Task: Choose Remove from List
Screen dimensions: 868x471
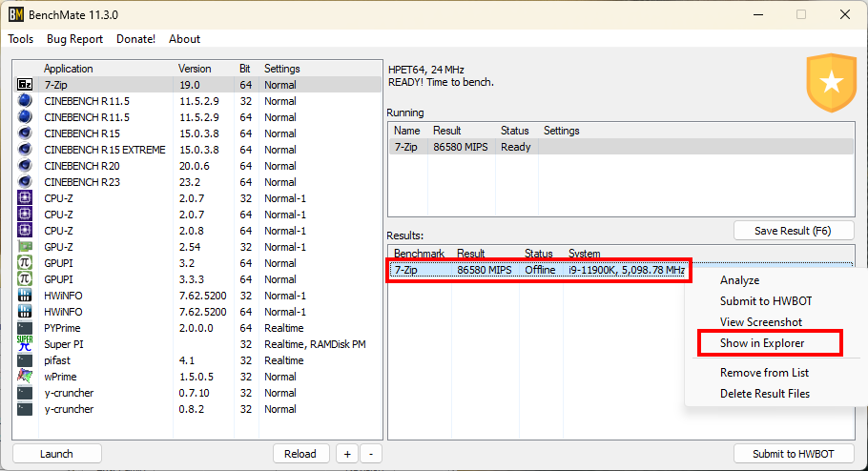Action: (764, 373)
